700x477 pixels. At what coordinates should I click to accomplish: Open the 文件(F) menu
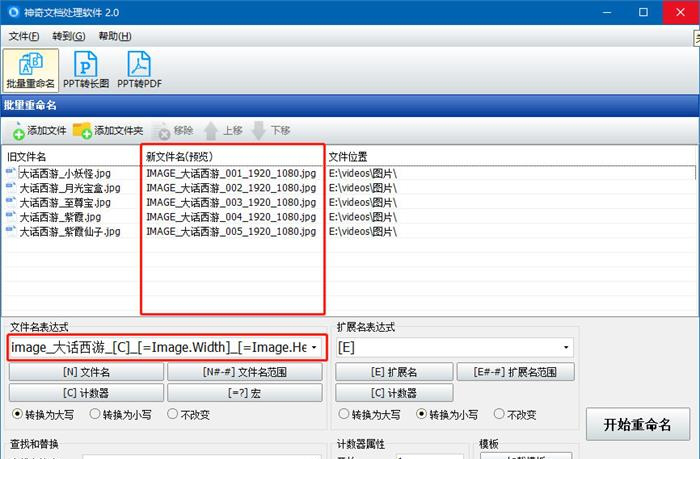point(24,36)
